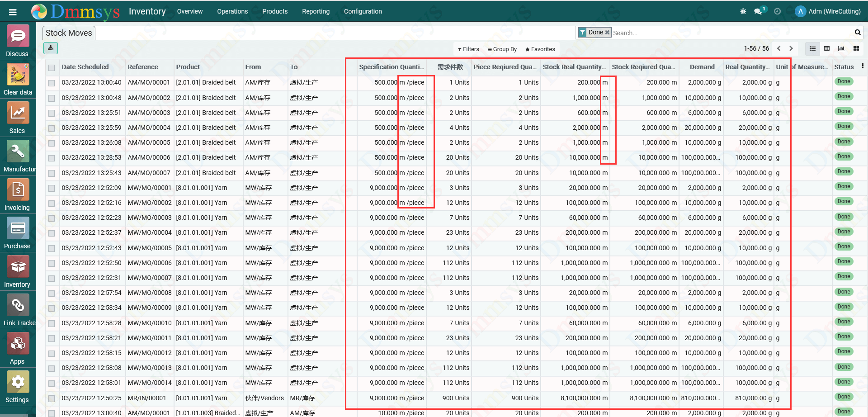Open the Purchase app
The image size is (868, 417).
18,233
